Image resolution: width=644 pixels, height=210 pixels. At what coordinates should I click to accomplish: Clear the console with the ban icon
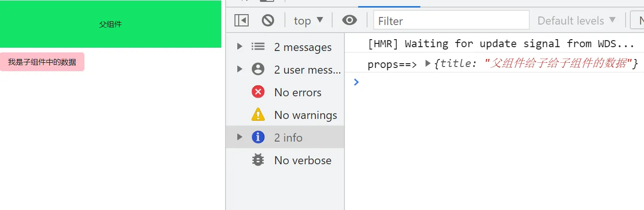[x=268, y=20]
